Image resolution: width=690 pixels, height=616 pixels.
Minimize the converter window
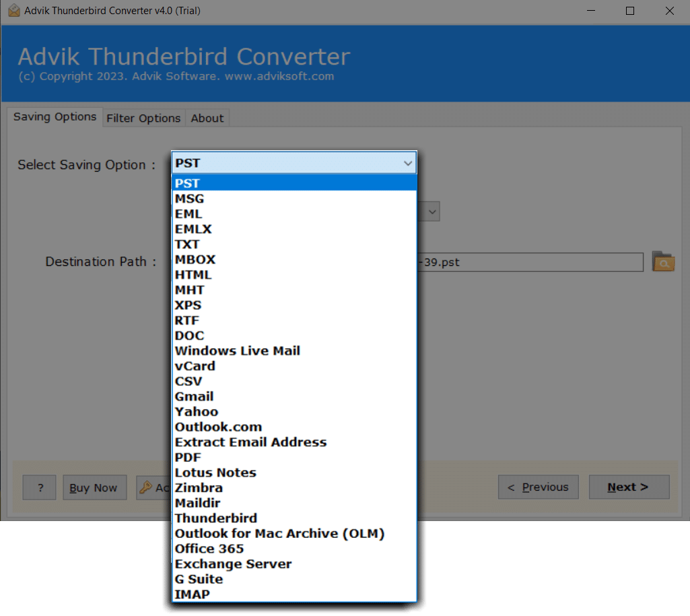pyautogui.click(x=591, y=11)
